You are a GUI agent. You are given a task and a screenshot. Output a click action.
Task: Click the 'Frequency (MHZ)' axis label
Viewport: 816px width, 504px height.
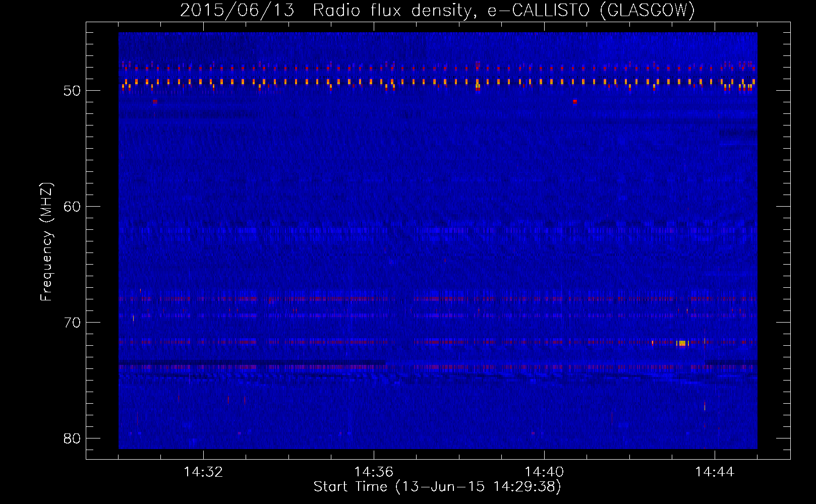46,242
